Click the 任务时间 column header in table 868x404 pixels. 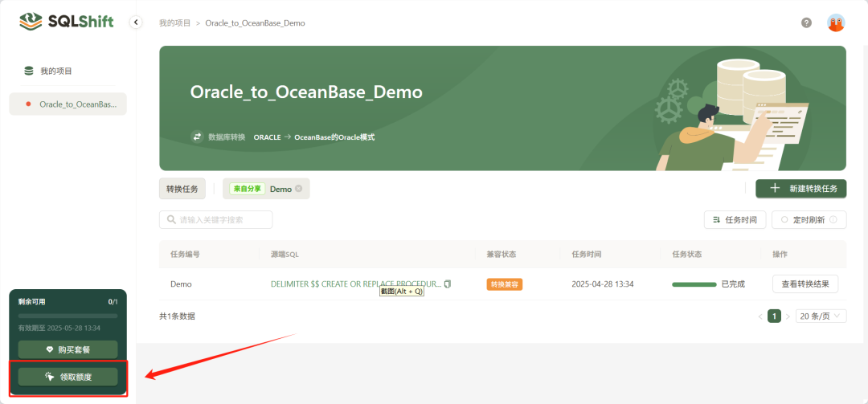coord(586,255)
